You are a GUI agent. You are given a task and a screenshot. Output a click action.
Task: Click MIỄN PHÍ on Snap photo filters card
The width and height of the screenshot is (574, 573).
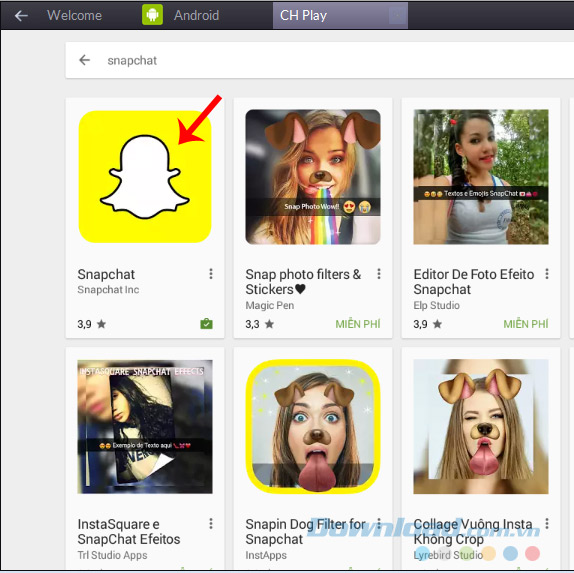click(x=358, y=324)
